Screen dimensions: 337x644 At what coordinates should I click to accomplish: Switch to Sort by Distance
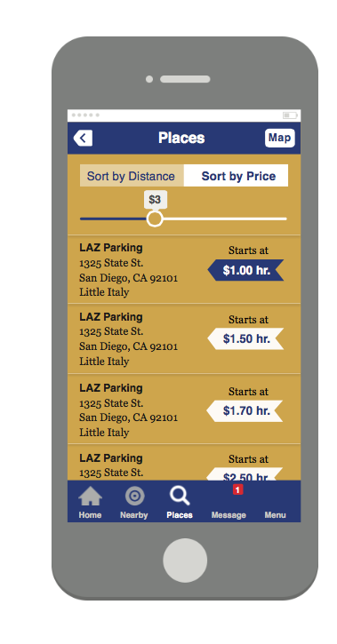tap(132, 176)
